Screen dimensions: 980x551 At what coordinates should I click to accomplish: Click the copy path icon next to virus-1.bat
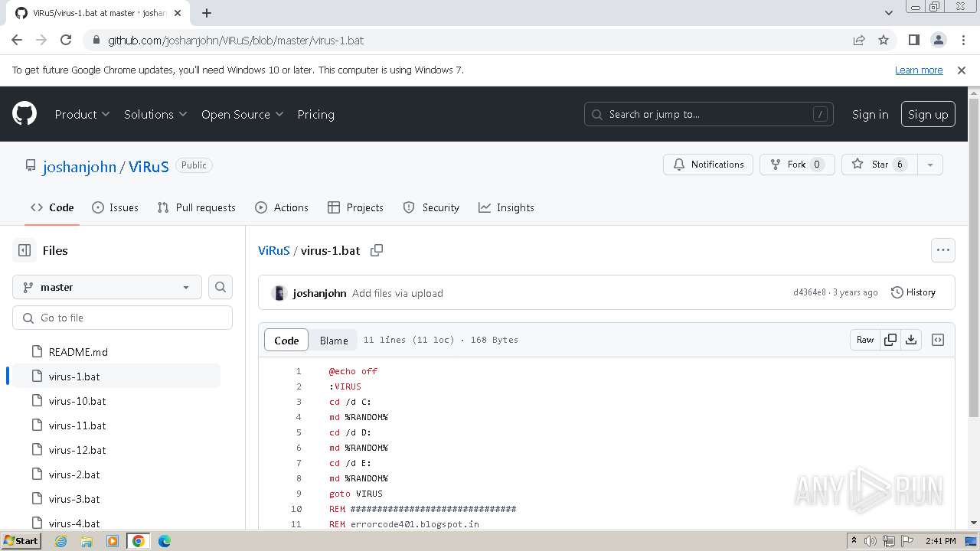coord(377,250)
